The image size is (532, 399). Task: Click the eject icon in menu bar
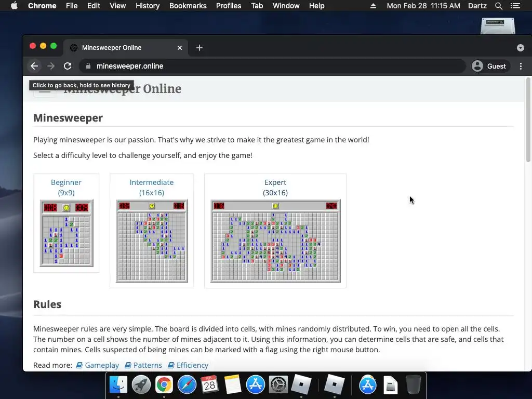point(373,6)
